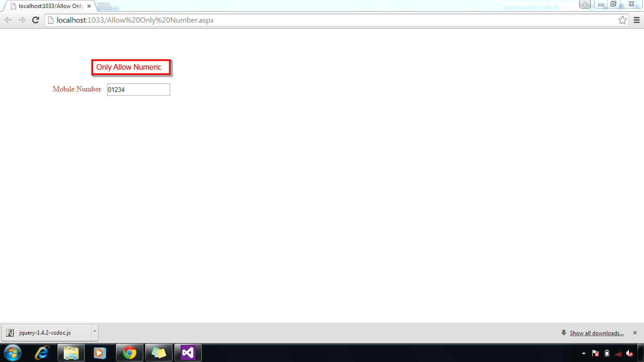The height and width of the screenshot is (362, 644).
Task: Reload the Allow Only Number page
Action: pos(35,20)
